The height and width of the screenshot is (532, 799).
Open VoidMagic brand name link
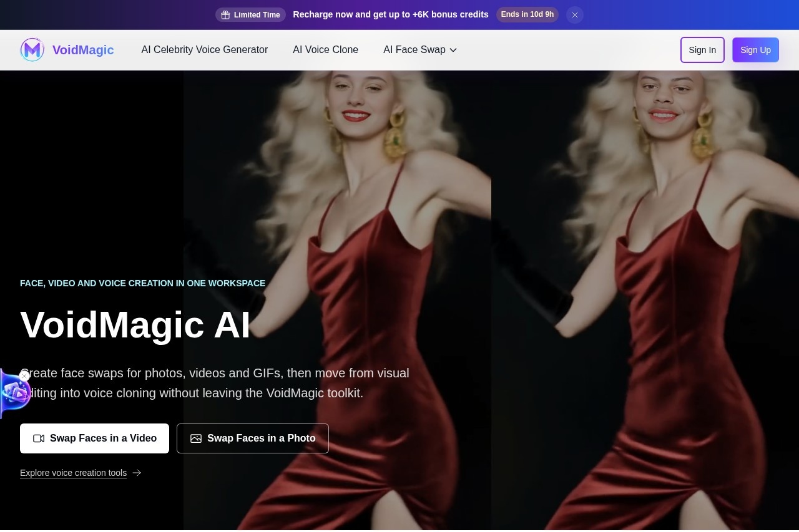coord(83,50)
